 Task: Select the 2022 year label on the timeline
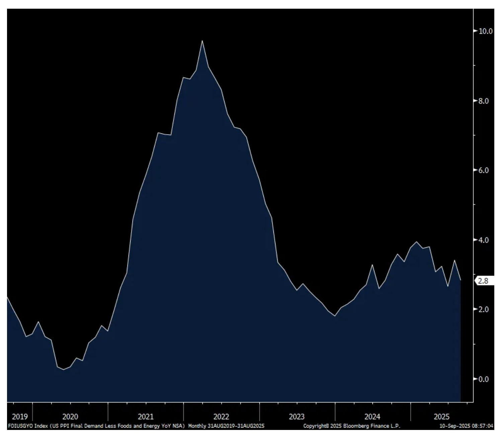pyautogui.click(x=221, y=417)
